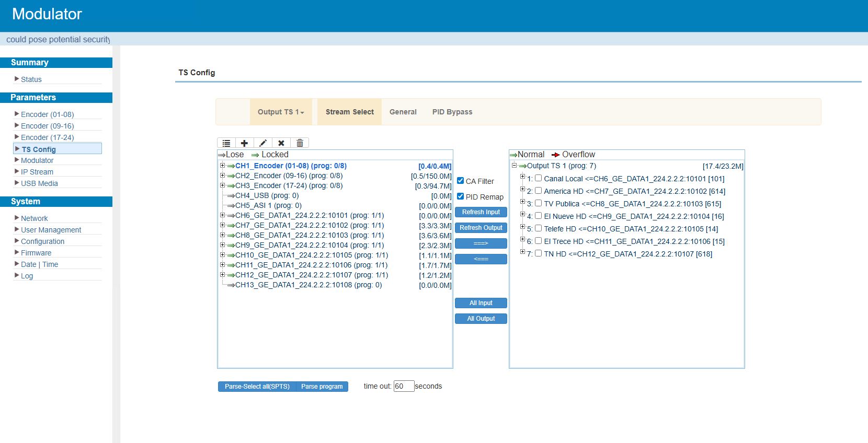Click the trash can delete icon
Screen dimensions: 868x443
point(300,143)
